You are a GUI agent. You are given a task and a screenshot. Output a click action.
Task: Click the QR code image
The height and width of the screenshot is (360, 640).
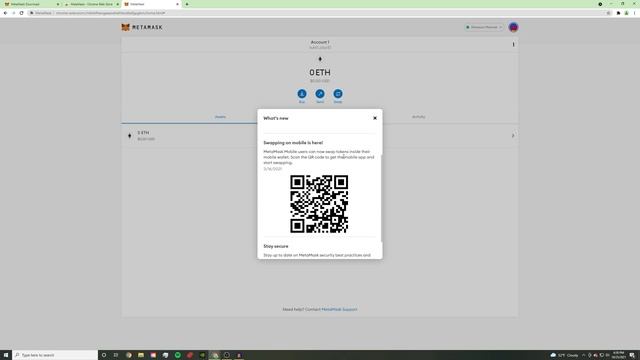click(319, 204)
